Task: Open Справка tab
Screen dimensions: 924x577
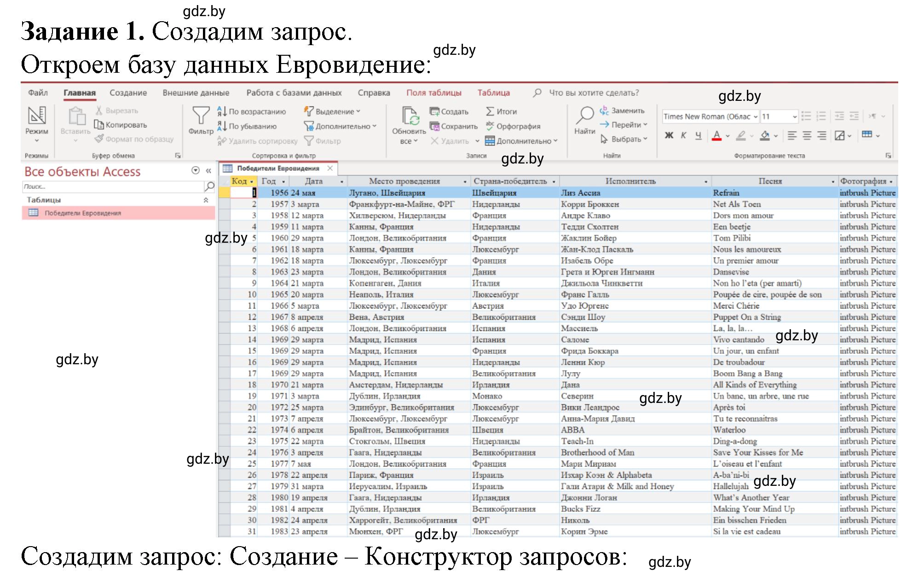Action: pos(374,93)
